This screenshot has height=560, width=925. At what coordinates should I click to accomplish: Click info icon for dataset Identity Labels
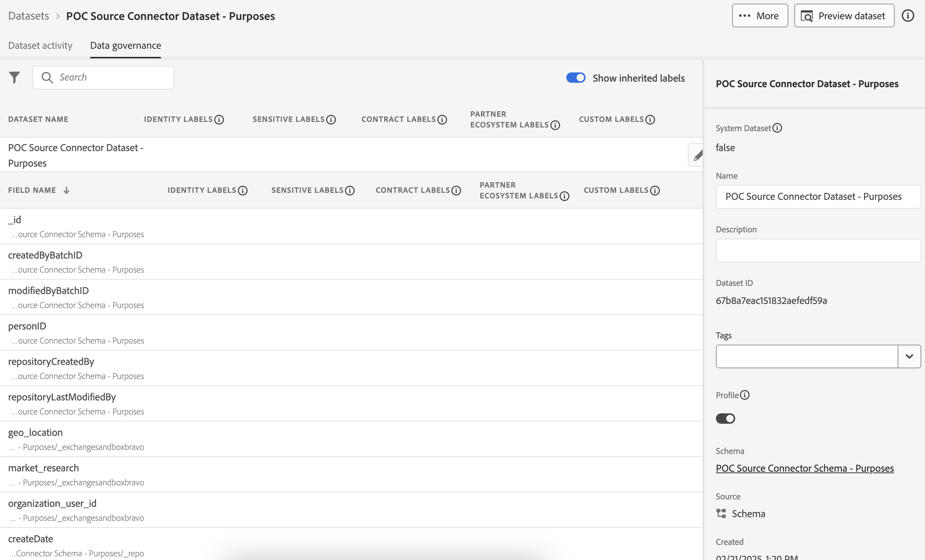coord(219,119)
